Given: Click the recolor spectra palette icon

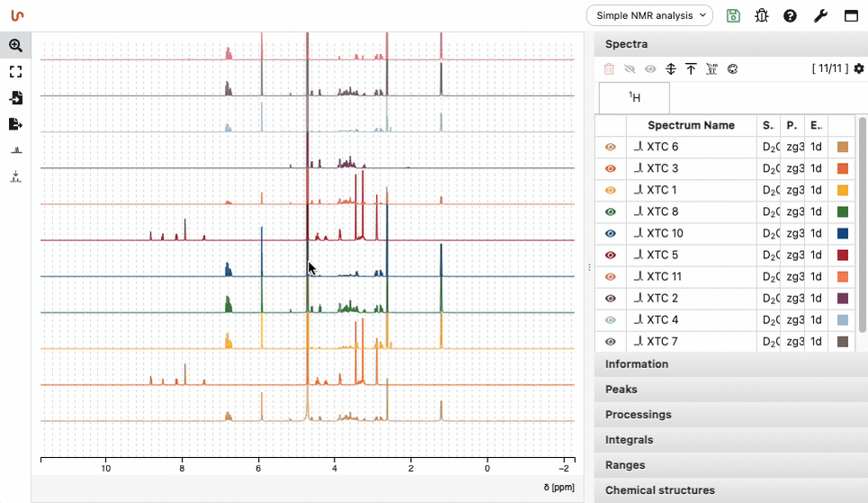Looking at the screenshot, I should pyautogui.click(x=732, y=68).
